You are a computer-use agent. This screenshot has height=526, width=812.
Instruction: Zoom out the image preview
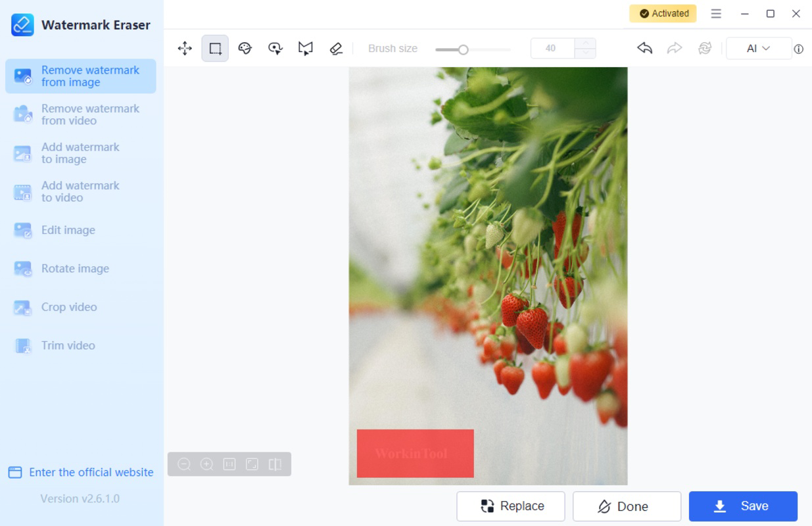[x=184, y=464]
